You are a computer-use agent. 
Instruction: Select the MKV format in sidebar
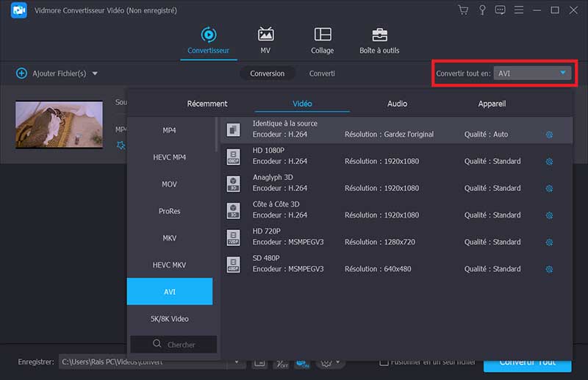point(169,238)
